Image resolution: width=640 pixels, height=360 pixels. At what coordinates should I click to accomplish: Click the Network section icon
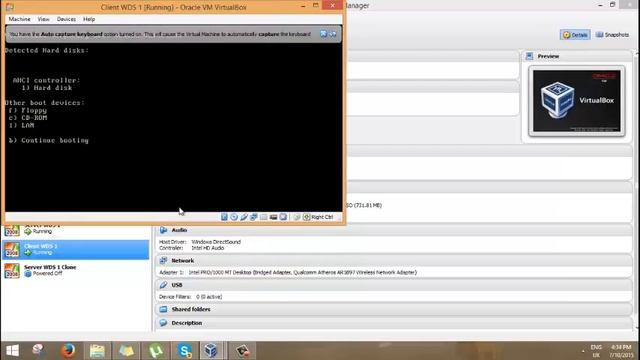click(163, 260)
